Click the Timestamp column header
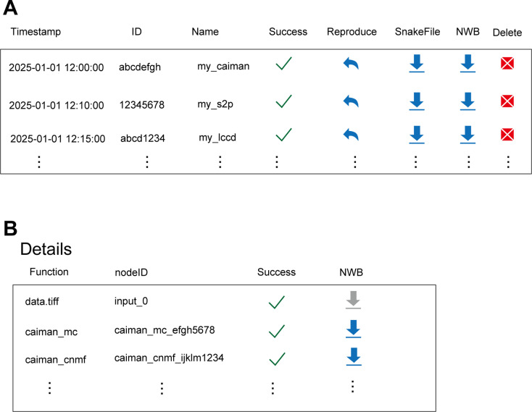 36,32
